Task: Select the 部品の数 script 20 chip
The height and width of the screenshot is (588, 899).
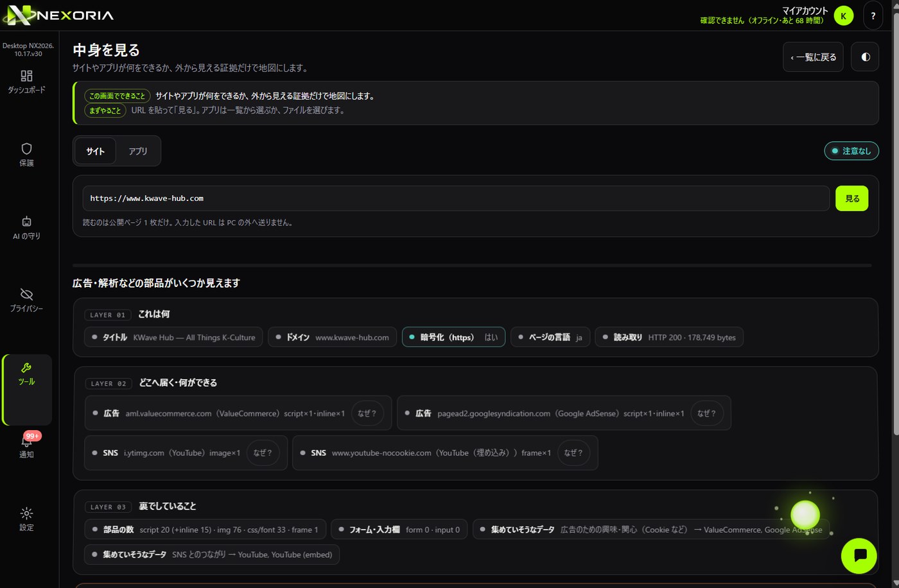Action: click(205, 530)
